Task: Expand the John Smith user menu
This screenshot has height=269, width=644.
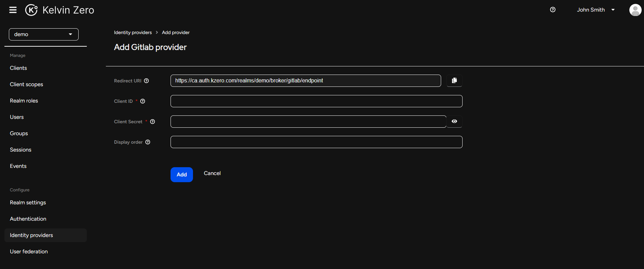Action: (596, 10)
